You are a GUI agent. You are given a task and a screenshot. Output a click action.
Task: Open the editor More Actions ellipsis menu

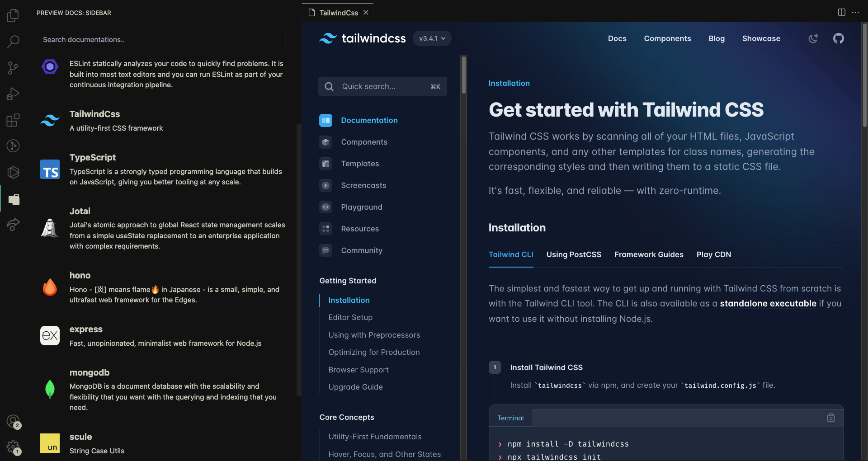click(x=855, y=12)
